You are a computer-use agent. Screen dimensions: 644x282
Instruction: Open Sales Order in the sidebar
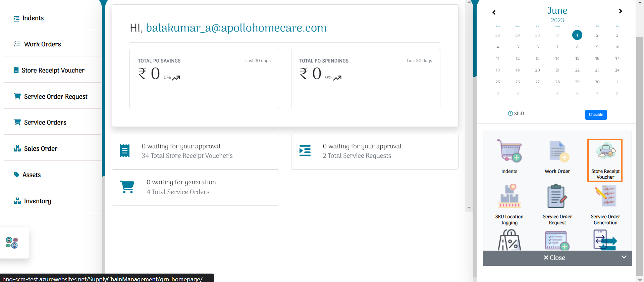(x=36, y=149)
